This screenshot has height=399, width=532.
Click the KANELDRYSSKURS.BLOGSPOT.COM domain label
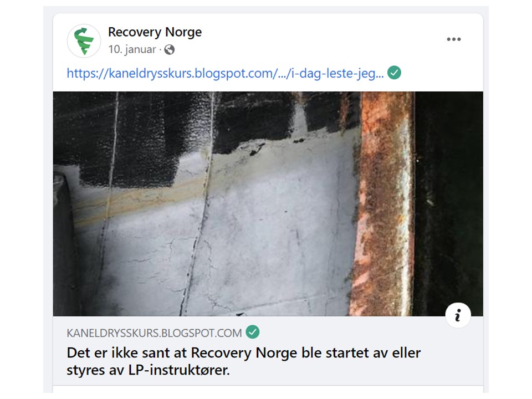click(x=154, y=333)
